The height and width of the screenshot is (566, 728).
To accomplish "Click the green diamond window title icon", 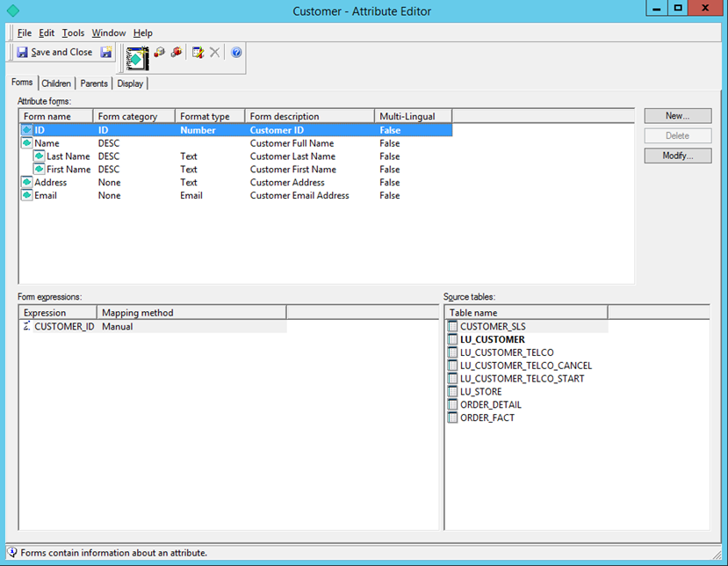I will [x=13, y=11].
